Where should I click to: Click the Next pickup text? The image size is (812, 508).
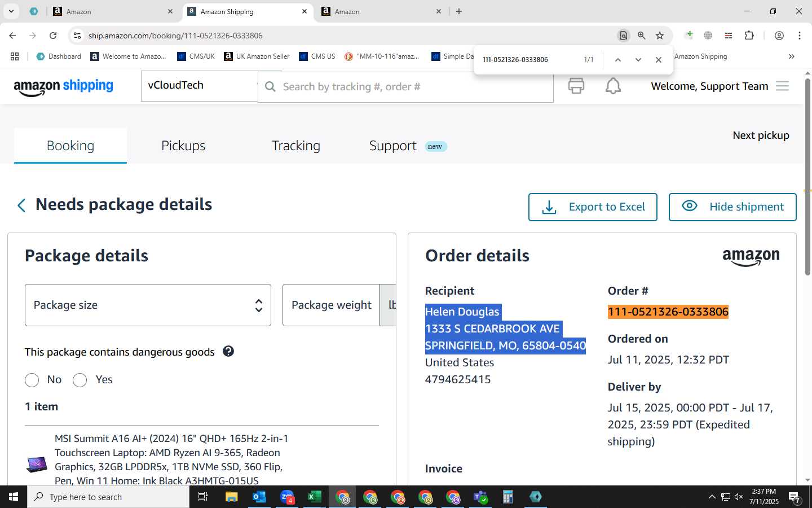pos(761,135)
